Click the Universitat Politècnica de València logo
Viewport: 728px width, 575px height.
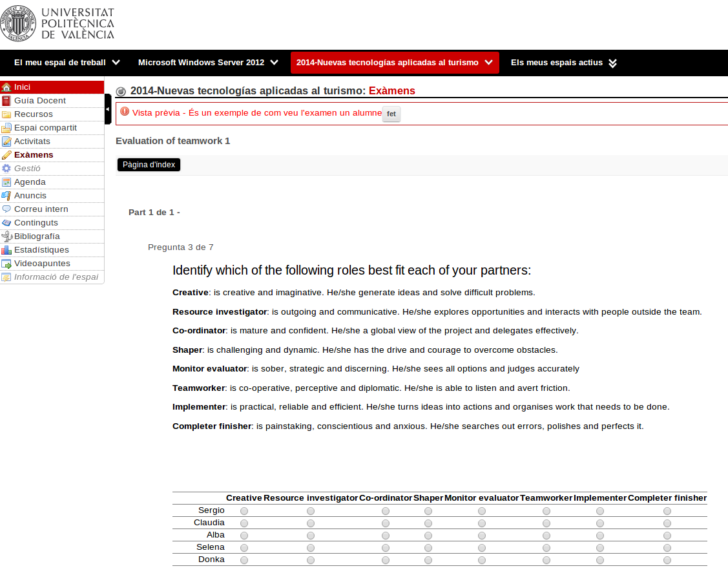[57, 24]
